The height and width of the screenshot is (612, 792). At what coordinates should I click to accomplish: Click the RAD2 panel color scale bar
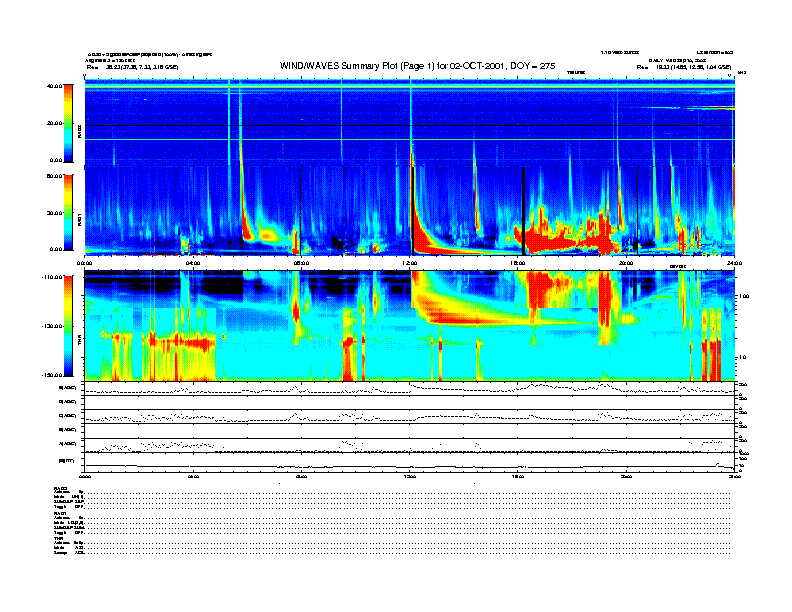point(68,123)
